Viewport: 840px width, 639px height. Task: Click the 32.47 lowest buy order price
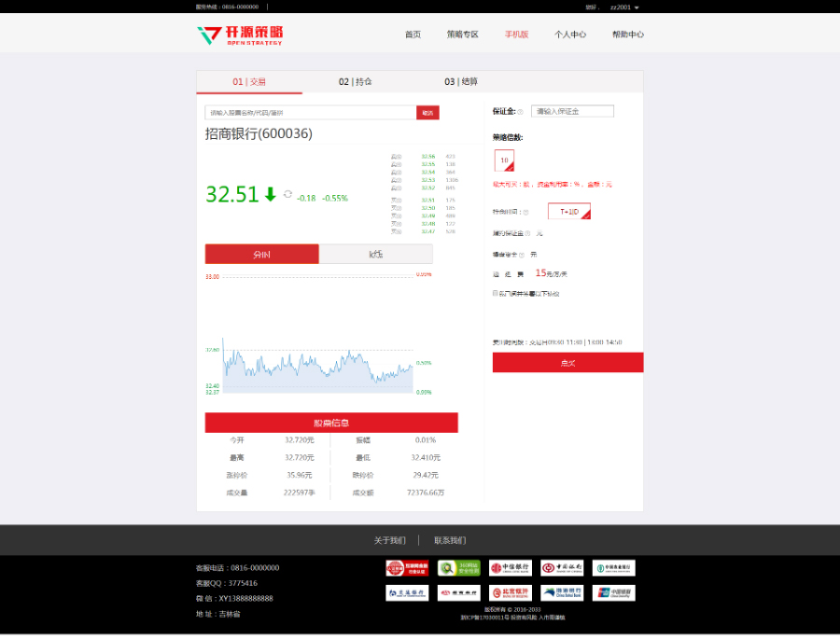point(428,231)
